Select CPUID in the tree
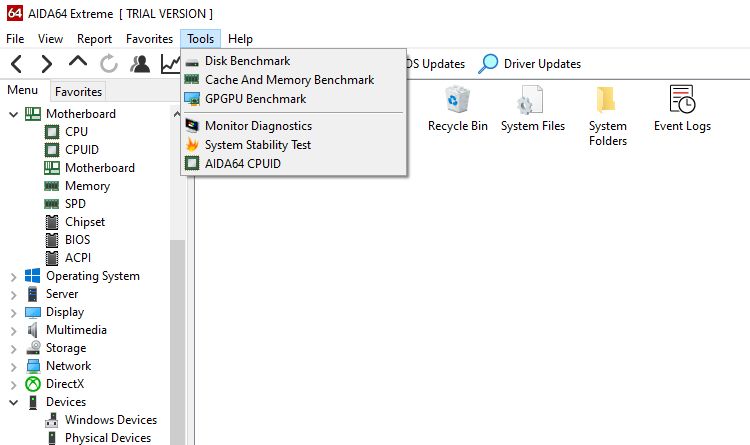 (x=82, y=150)
